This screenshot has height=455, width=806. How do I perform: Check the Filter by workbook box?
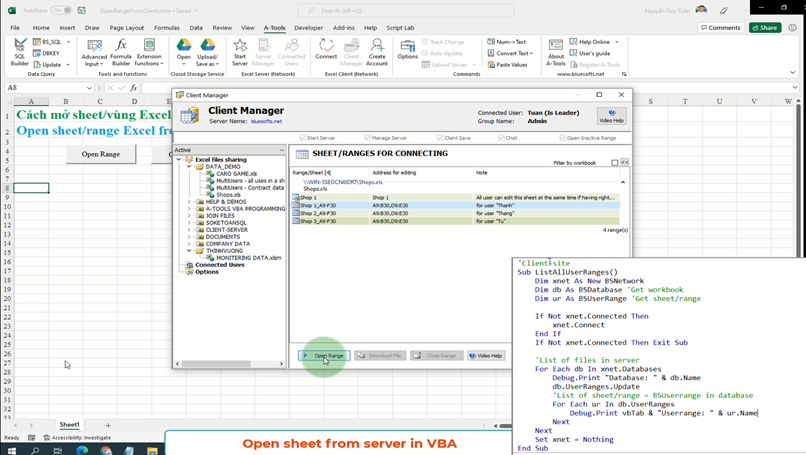click(x=615, y=163)
